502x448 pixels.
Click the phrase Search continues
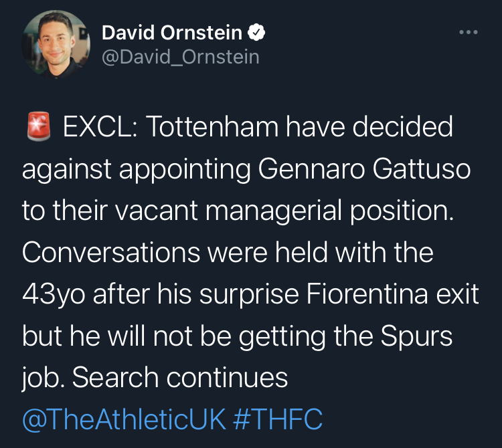[180, 378]
